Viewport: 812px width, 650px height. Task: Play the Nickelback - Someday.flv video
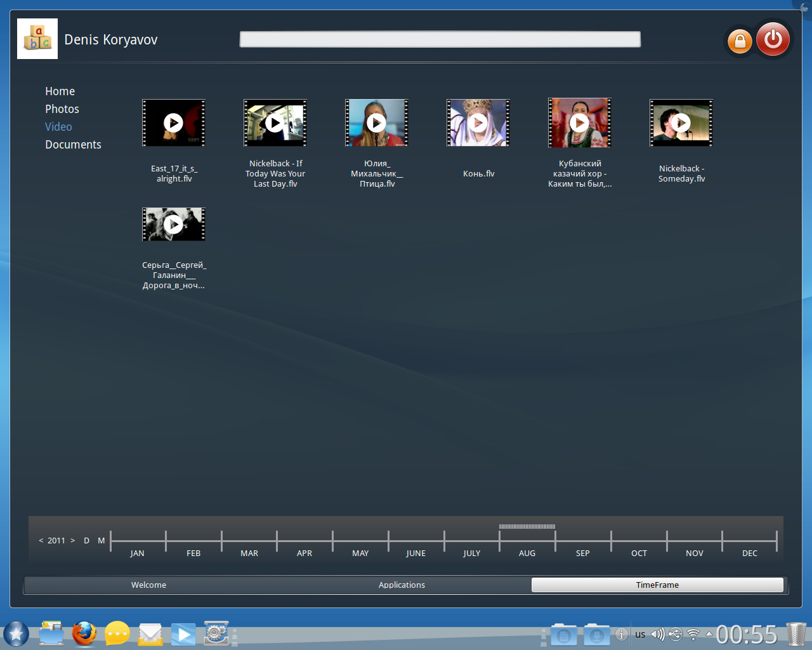(x=681, y=123)
